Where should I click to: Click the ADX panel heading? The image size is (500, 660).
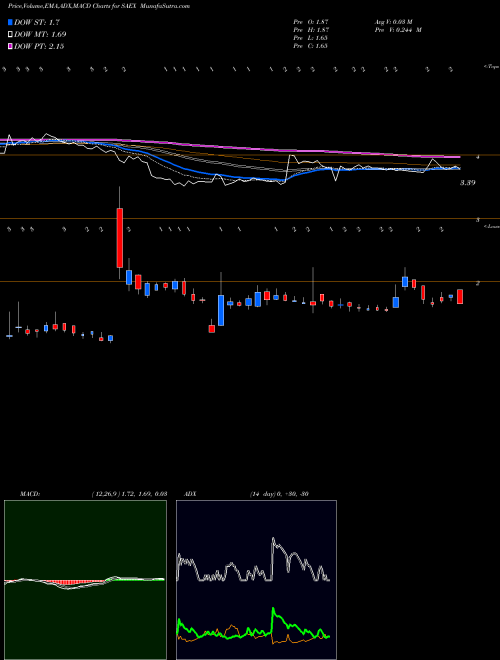(190, 494)
